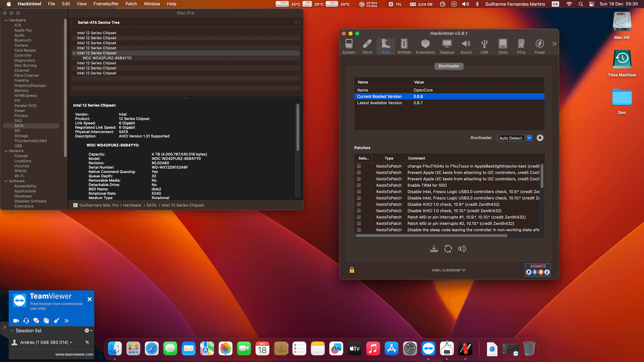The image size is (644, 362).
Task: Open the Framebuffer menu
Action: tap(106, 4)
